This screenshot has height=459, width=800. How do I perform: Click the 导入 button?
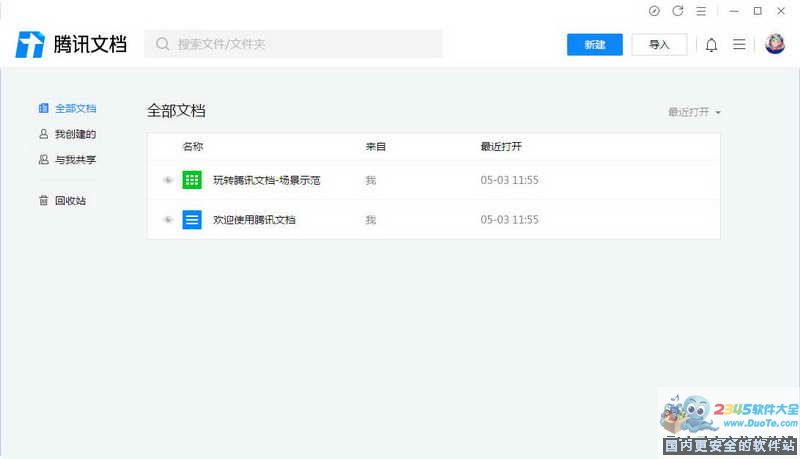click(x=659, y=44)
